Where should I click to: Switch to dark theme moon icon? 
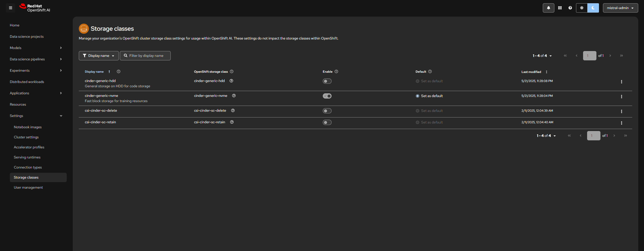[593, 8]
